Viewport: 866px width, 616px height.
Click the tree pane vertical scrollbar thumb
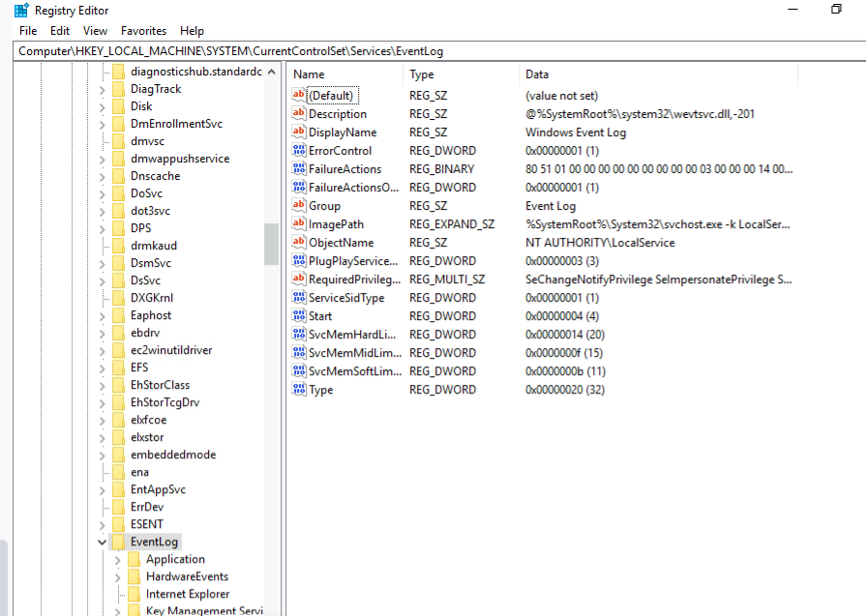pos(271,244)
